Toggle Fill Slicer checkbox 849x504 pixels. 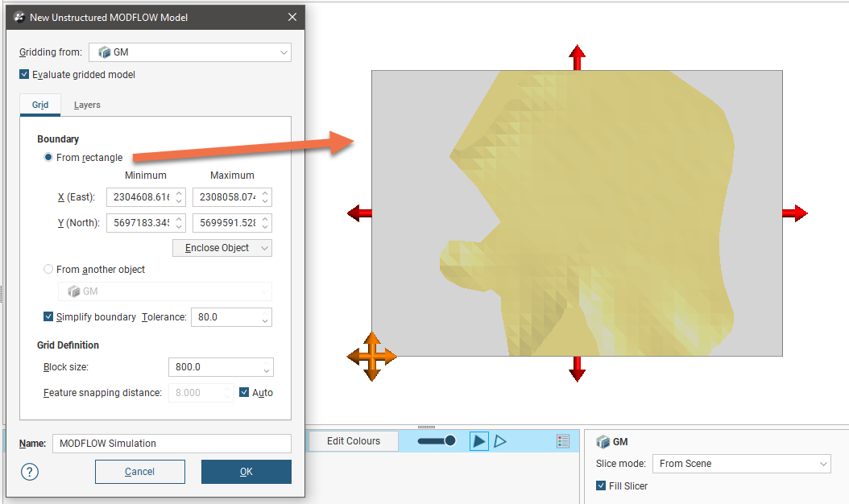pyautogui.click(x=600, y=485)
